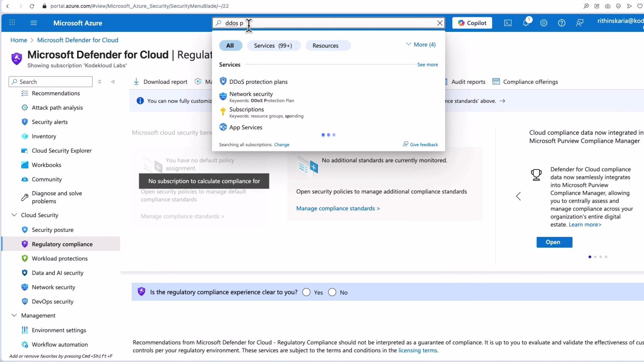The width and height of the screenshot is (644, 362).
Task: Click arrow at end of info banner
Action: (x=502, y=101)
